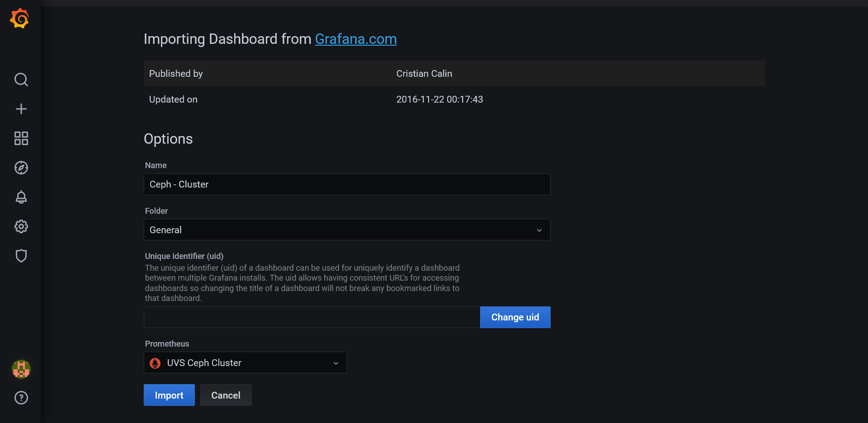
Task: Click the Updated on label
Action: tap(173, 99)
